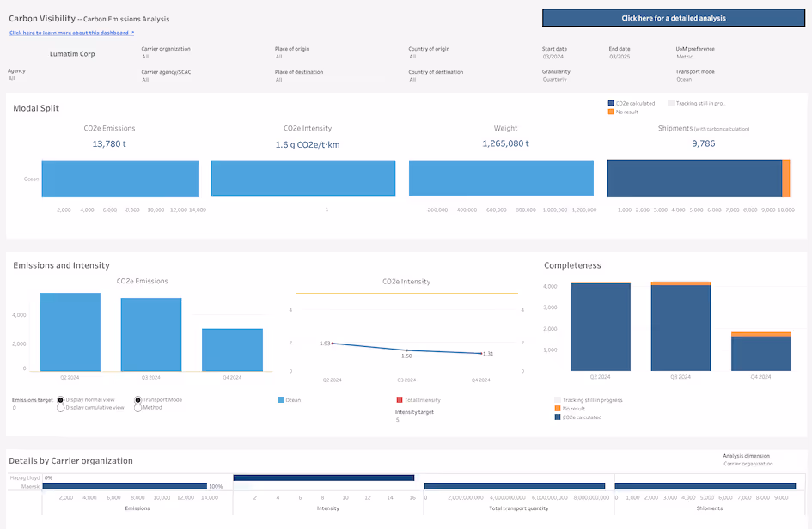Follow the learn more about this dashboard link
The height and width of the screenshot is (529, 812).
(71, 33)
